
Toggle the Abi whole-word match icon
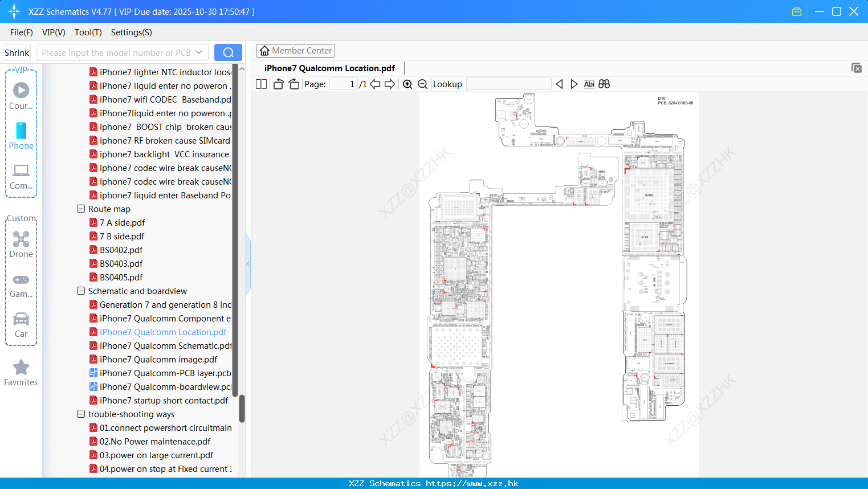[589, 84]
